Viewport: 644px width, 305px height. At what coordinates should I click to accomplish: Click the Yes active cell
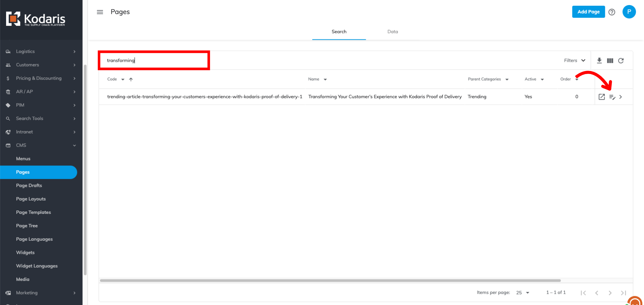point(528,97)
